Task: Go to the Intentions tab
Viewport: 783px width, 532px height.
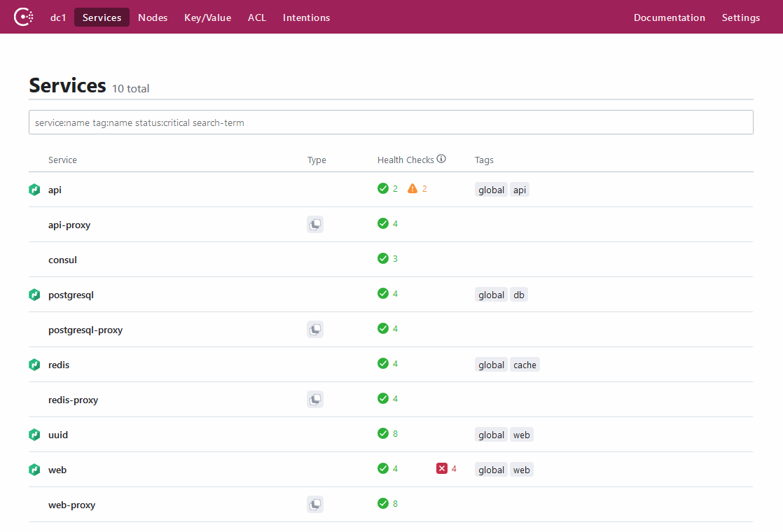Action: pos(306,17)
